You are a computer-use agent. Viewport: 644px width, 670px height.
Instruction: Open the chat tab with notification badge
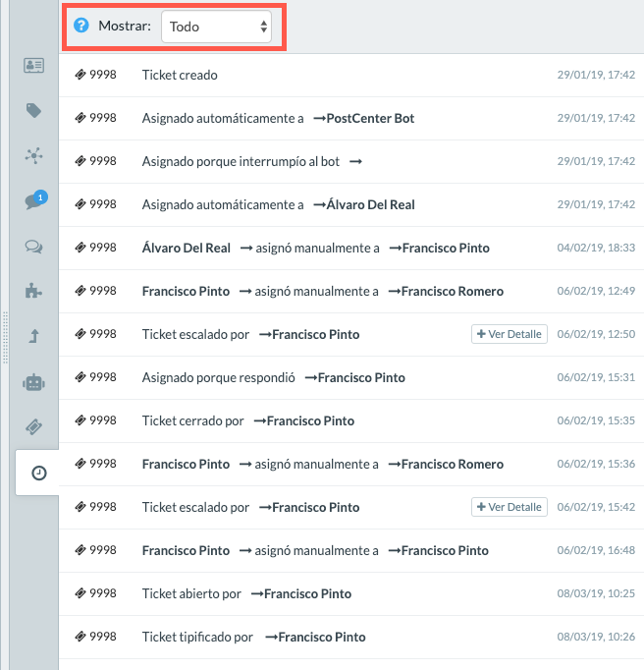35,200
